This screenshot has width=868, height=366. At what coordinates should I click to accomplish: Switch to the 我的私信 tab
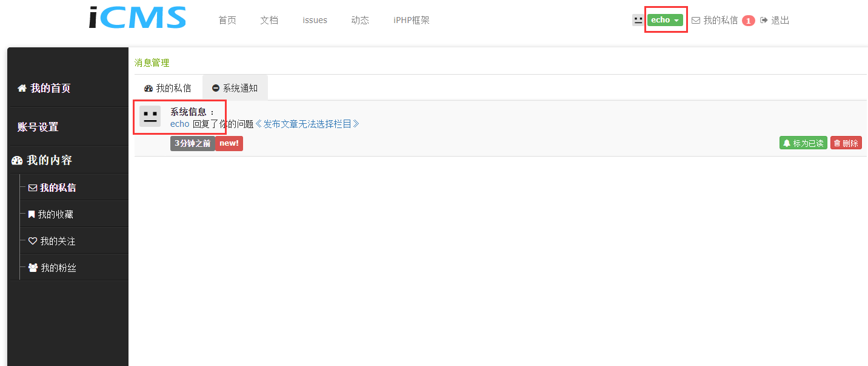coord(168,88)
